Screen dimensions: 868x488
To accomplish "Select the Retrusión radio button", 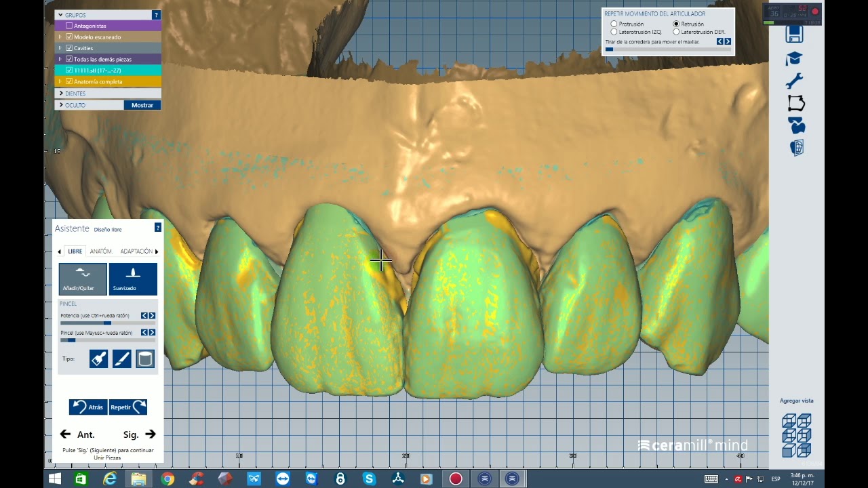I will tap(676, 24).
